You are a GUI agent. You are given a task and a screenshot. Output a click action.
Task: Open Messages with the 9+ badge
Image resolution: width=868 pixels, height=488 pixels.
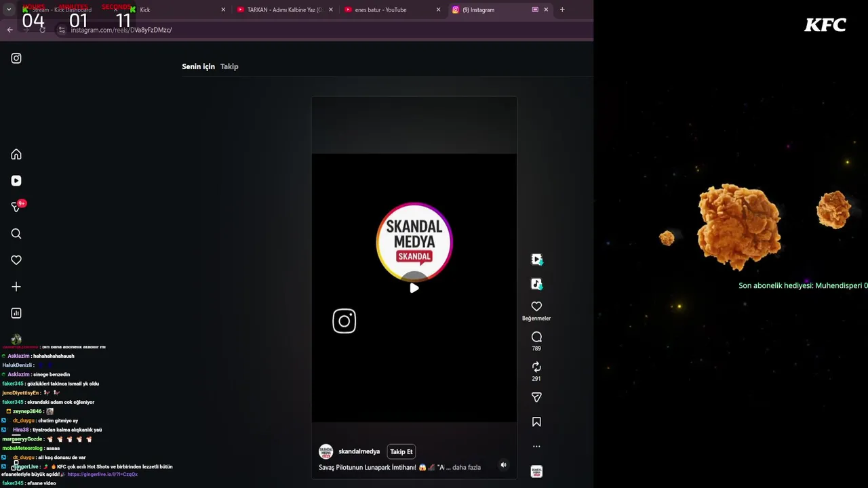tap(18, 207)
